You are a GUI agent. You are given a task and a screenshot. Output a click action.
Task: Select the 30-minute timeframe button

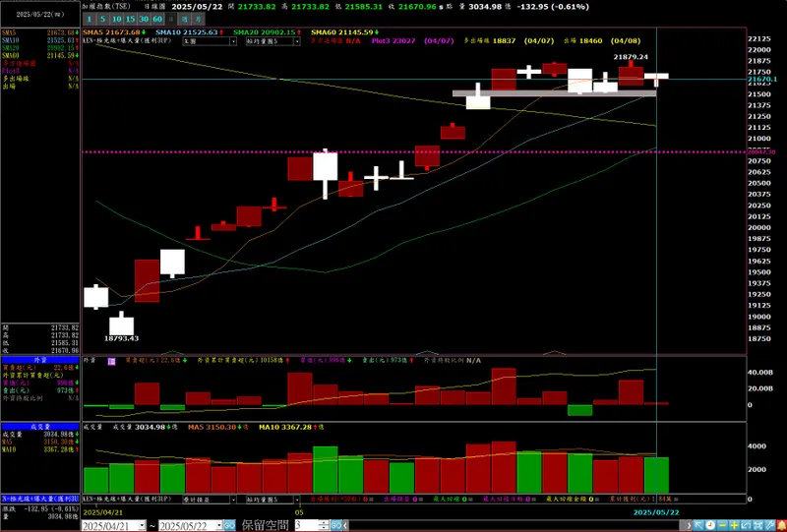point(144,19)
